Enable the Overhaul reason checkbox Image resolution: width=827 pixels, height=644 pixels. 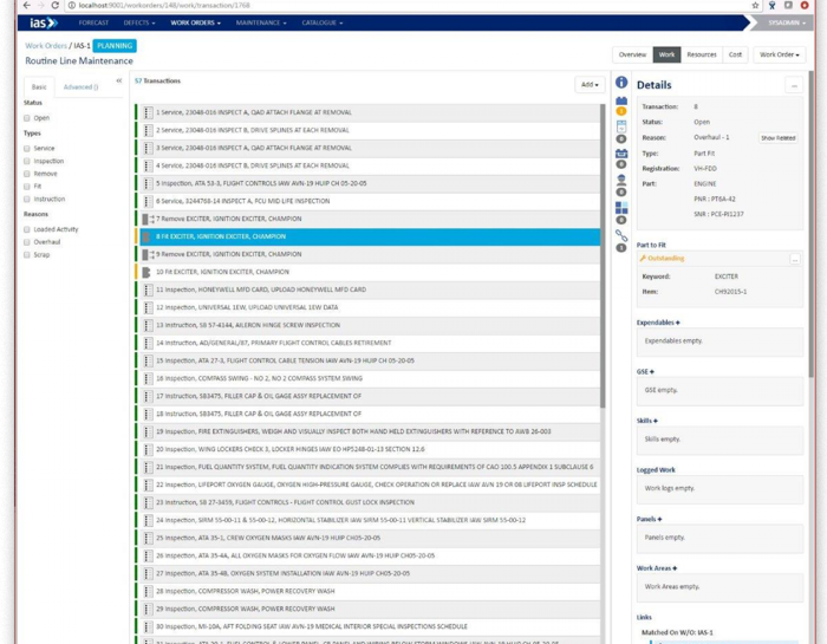[x=26, y=242]
